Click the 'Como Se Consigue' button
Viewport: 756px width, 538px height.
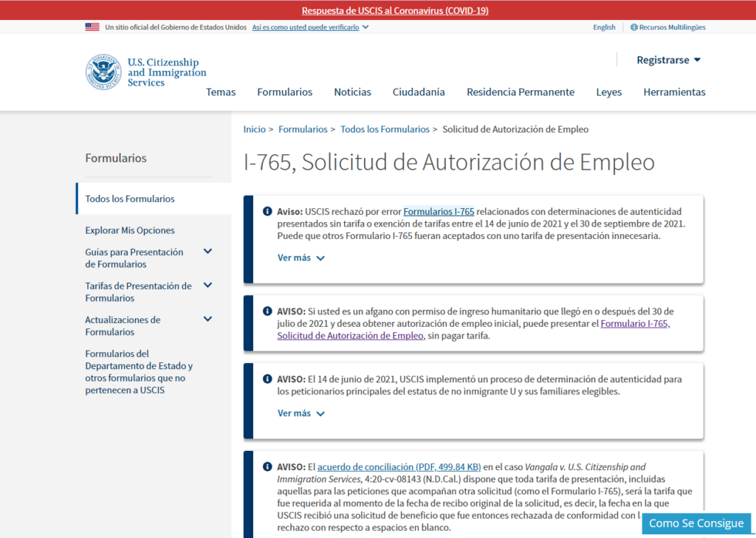[x=696, y=523]
